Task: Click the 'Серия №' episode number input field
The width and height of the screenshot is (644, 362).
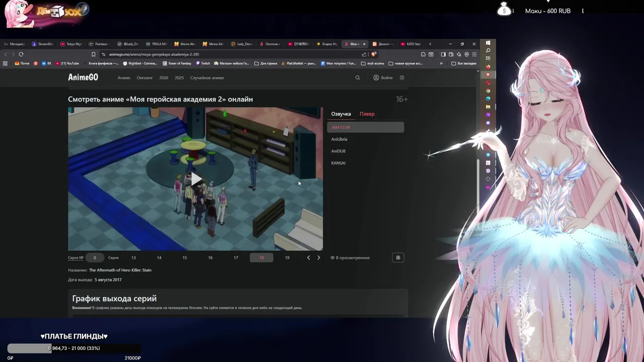Action: (x=95, y=257)
